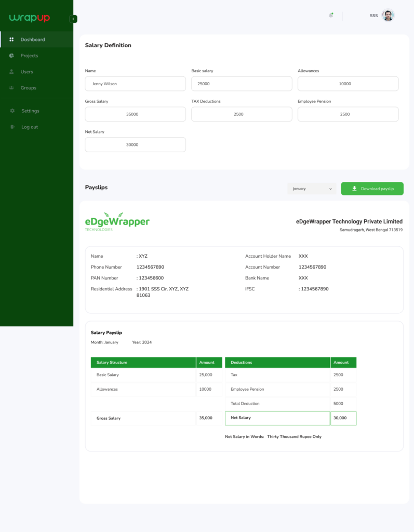
Task: Select the Allowances input field
Action: 348,84
